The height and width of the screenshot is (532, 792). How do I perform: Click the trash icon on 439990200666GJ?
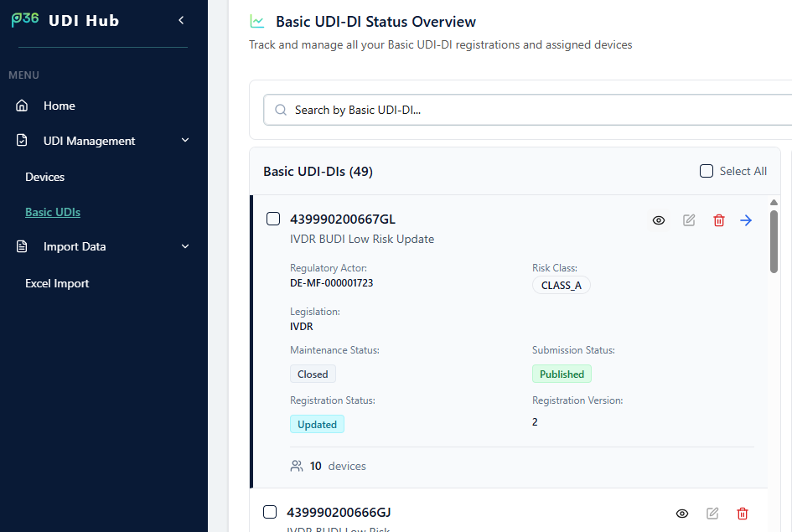point(743,512)
